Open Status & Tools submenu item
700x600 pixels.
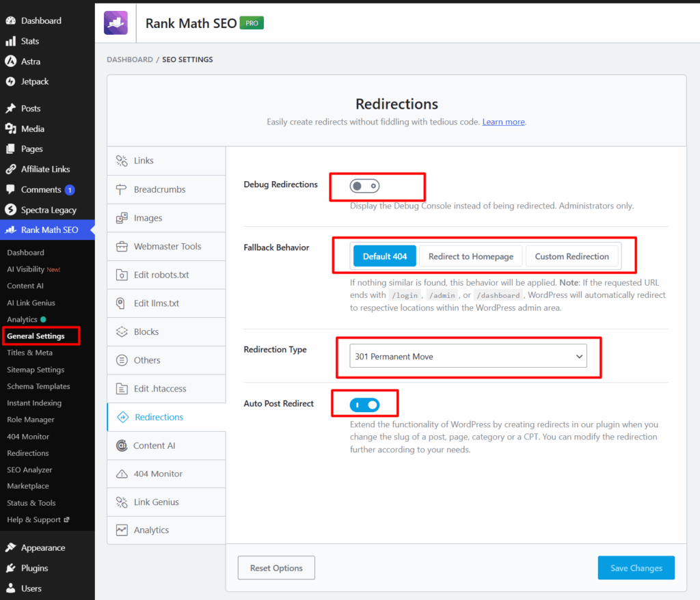[31, 503]
